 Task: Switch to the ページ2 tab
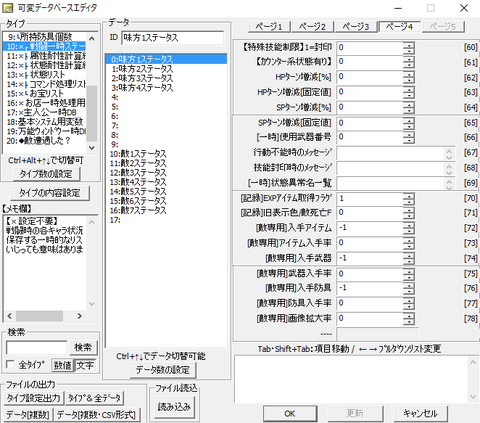coord(312,26)
